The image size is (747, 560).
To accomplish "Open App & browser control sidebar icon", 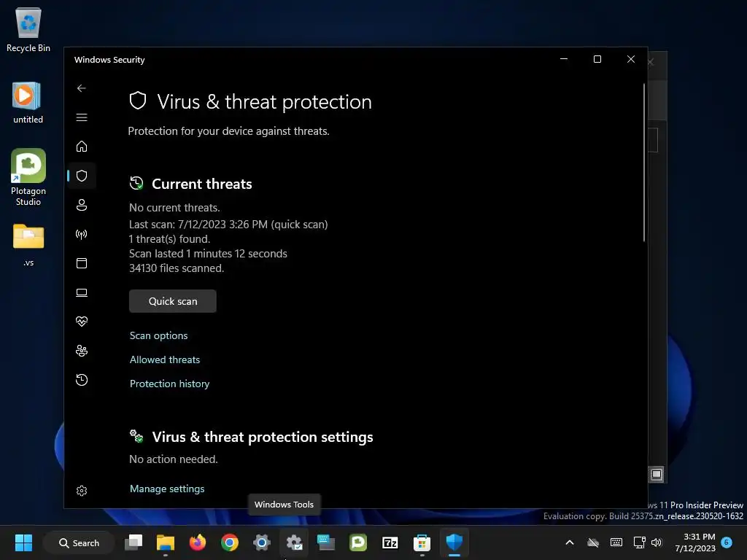I will 82,263.
